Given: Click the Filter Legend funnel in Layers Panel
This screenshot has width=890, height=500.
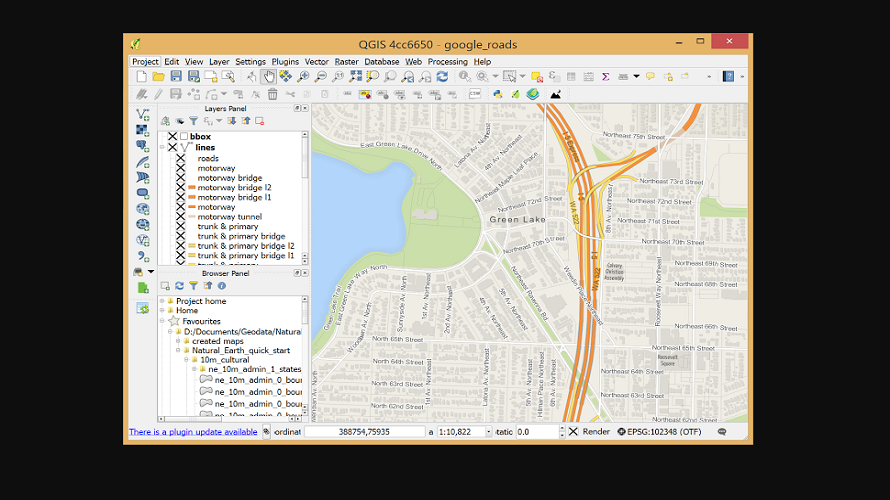Looking at the screenshot, I should tap(194, 121).
